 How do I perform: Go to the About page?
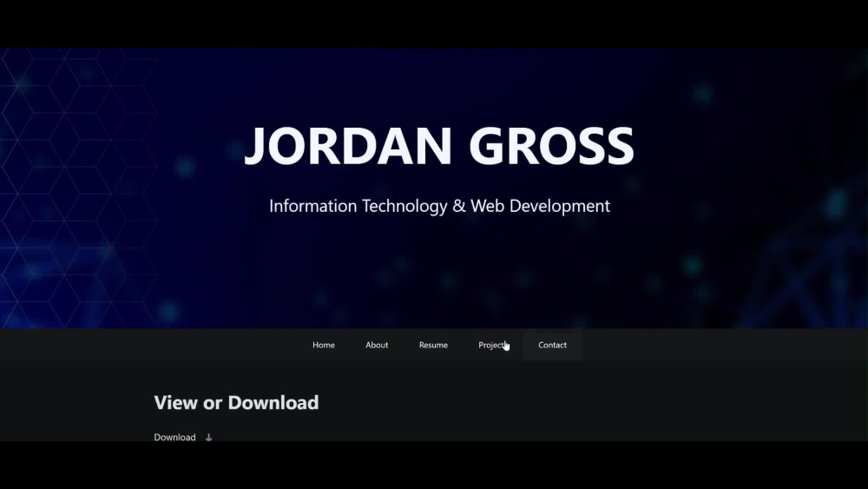pos(377,345)
